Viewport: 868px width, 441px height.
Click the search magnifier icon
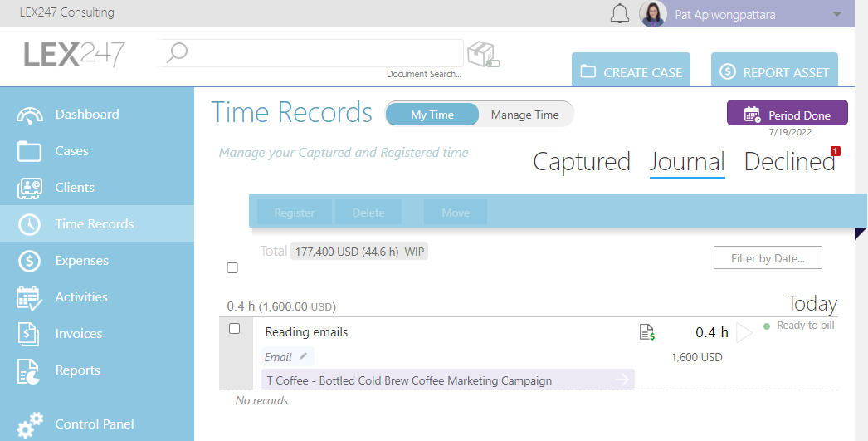pos(177,53)
